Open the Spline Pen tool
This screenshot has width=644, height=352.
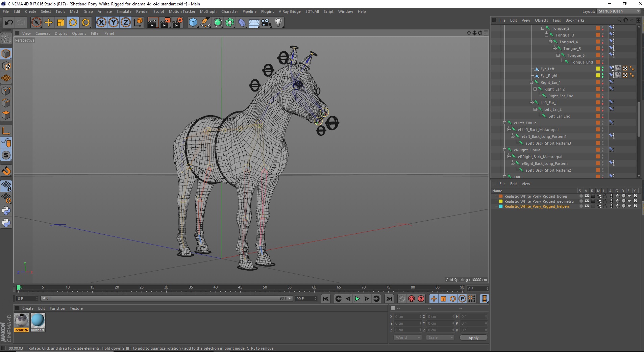tap(205, 23)
